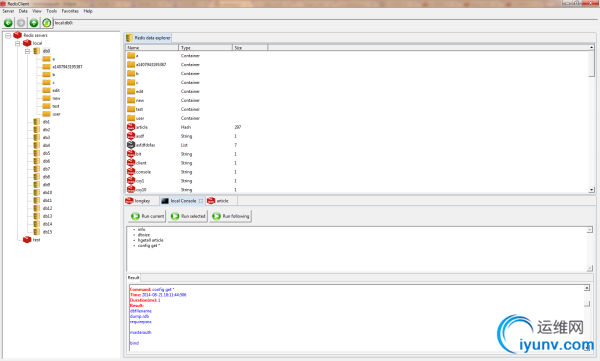
Task: Click the address field showing local:db0
Action: point(326,23)
